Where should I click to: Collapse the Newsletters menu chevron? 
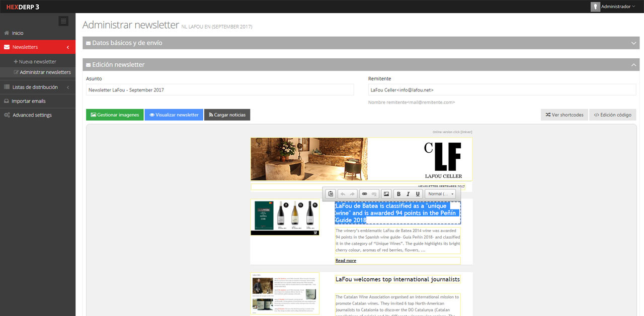click(68, 47)
